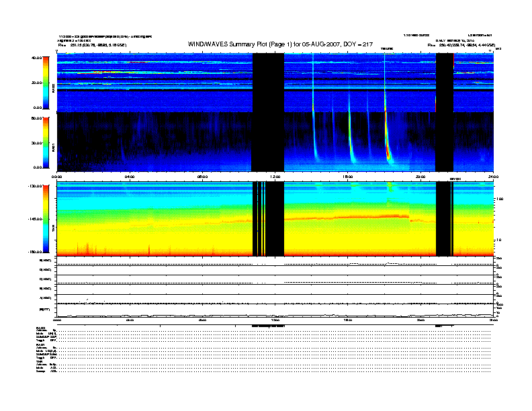Viewport: 532px width, 411px height.
Task: Click the vertical RAD1 axis label
Action: coord(53,147)
